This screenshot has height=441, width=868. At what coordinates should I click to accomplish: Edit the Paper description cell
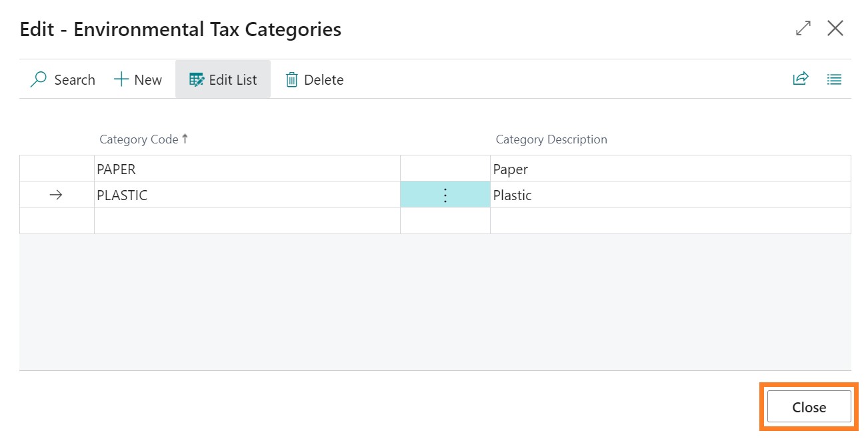[x=669, y=169]
